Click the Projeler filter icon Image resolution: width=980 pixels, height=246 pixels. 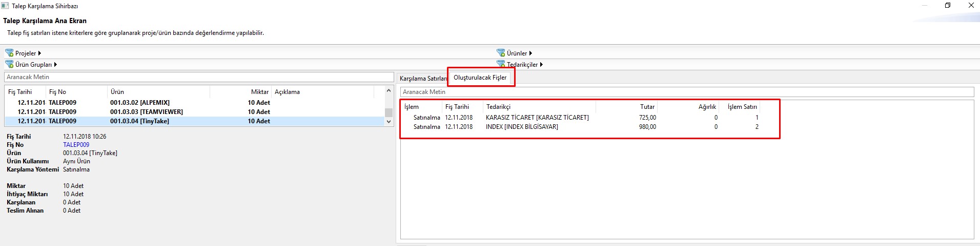tap(9, 53)
